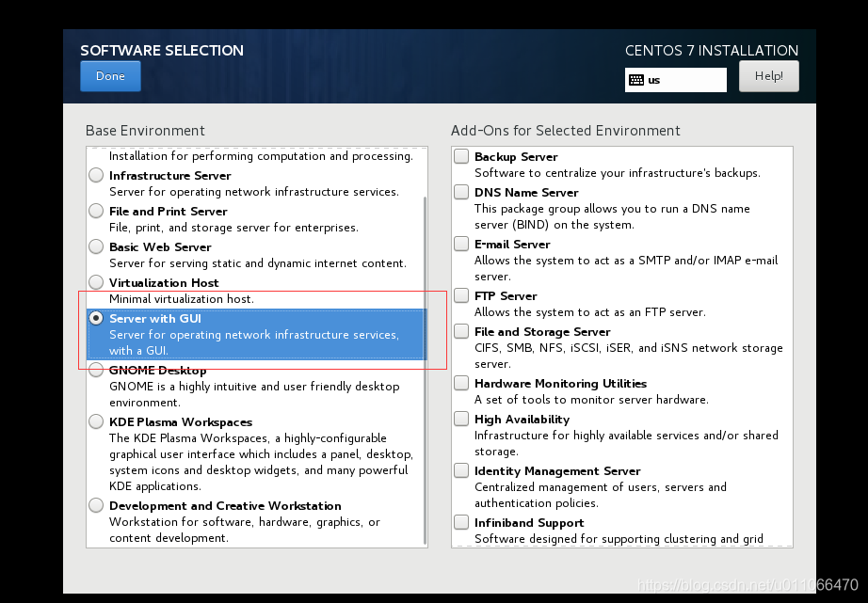
Task: Select File and Print Server radio button
Action: point(96,211)
